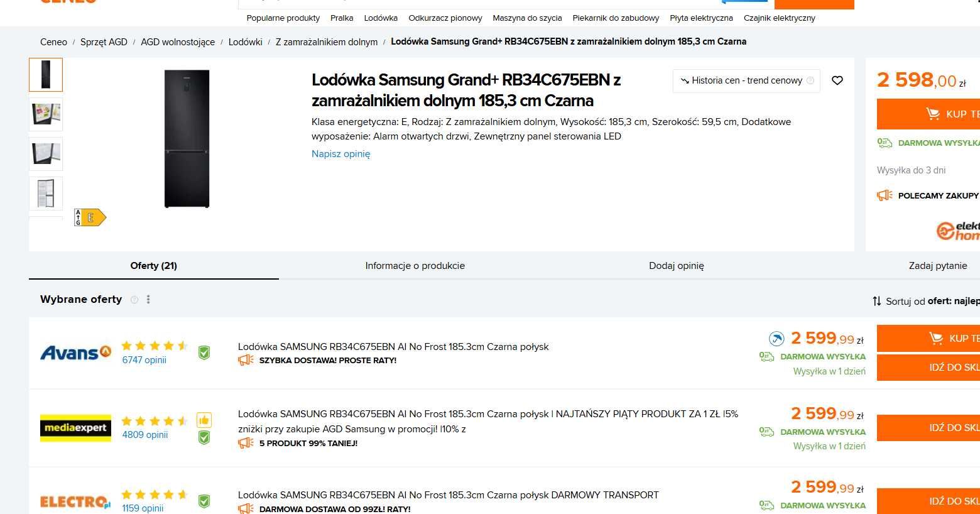980x514 pixels.
Task: Click Electro.pl free shipping truck icon
Action: (766, 505)
